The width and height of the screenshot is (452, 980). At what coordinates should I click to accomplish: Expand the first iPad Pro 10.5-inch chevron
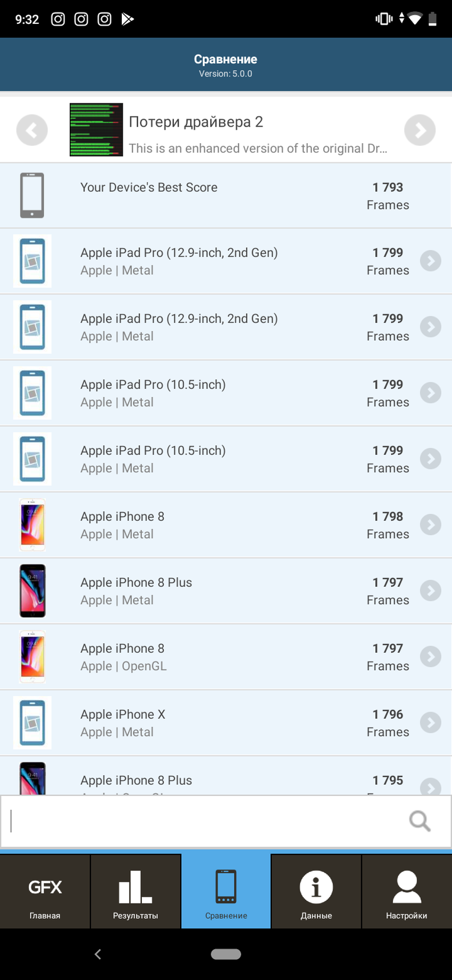point(430,393)
